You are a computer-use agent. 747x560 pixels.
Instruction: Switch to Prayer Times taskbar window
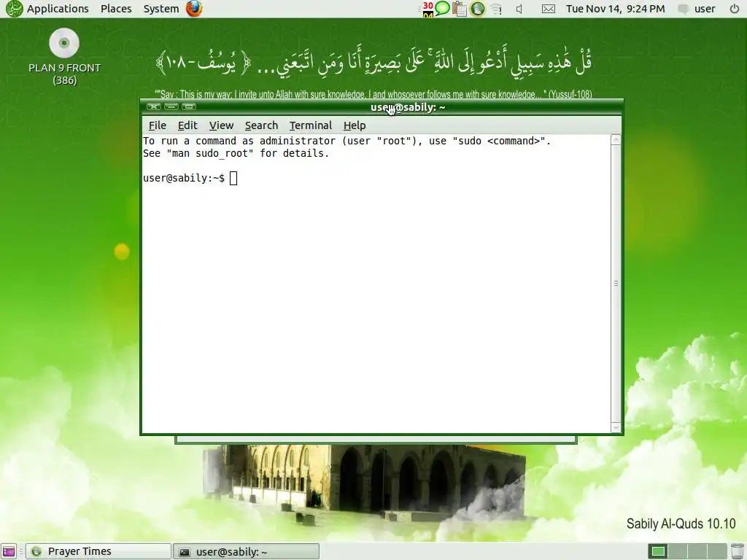tap(98, 551)
